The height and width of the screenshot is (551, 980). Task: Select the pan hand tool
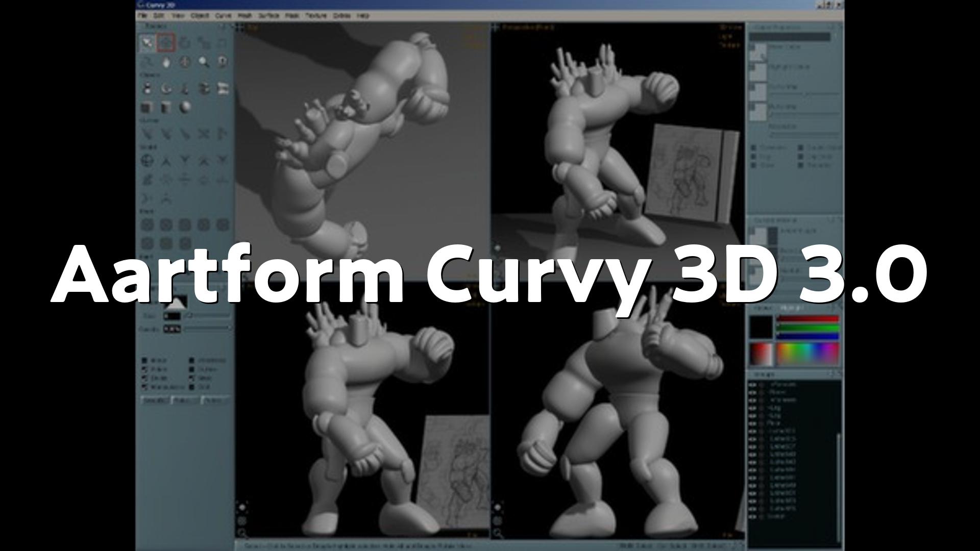click(x=166, y=62)
